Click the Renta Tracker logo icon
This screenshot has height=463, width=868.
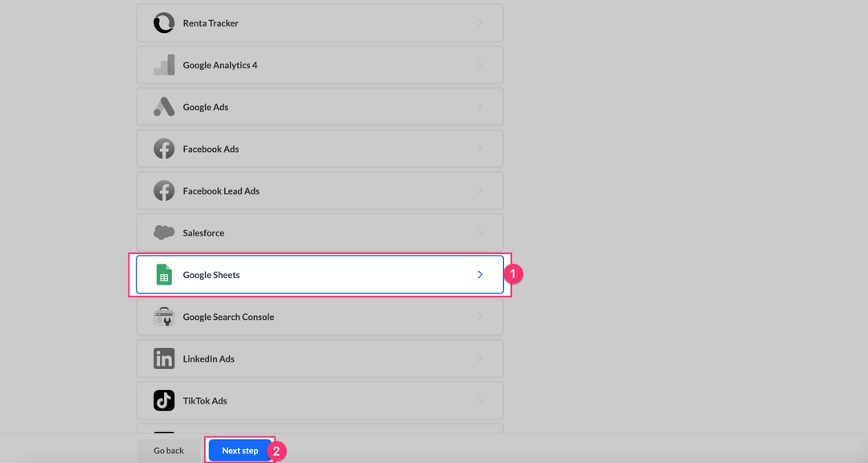click(x=164, y=23)
